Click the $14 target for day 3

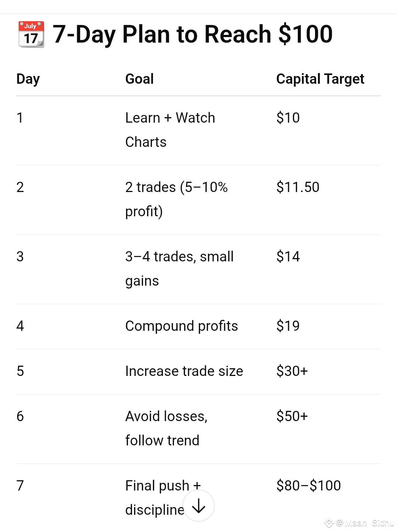coord(288,256)
